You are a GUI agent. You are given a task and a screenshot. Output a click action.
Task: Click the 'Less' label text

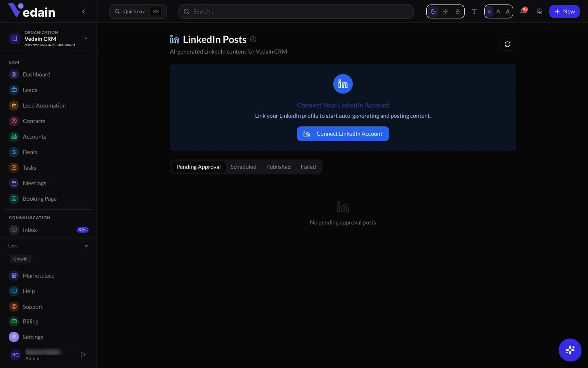(13, 246)
